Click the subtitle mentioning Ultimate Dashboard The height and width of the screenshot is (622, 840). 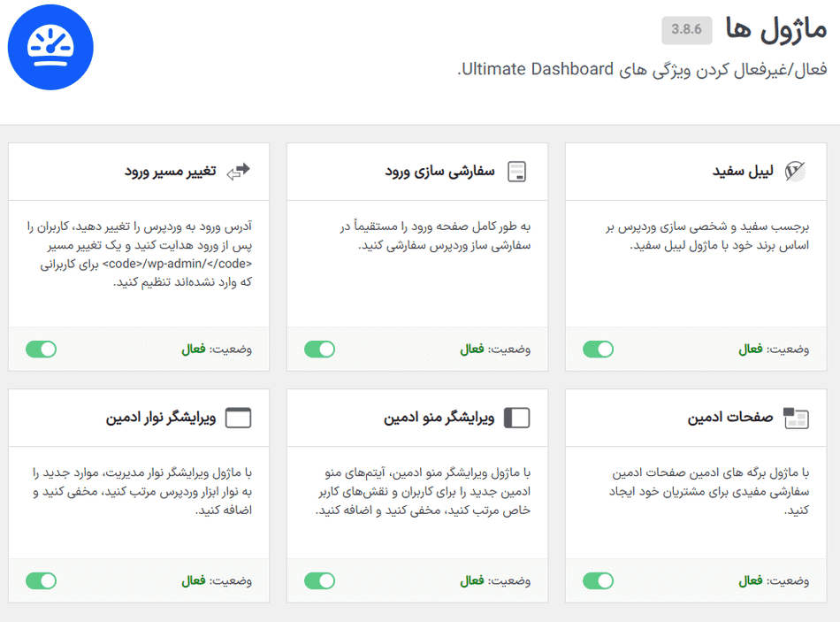642,70
